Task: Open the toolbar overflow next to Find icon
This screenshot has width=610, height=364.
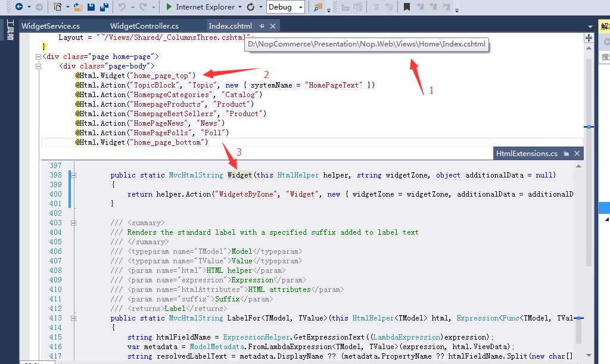Action: 329,10
